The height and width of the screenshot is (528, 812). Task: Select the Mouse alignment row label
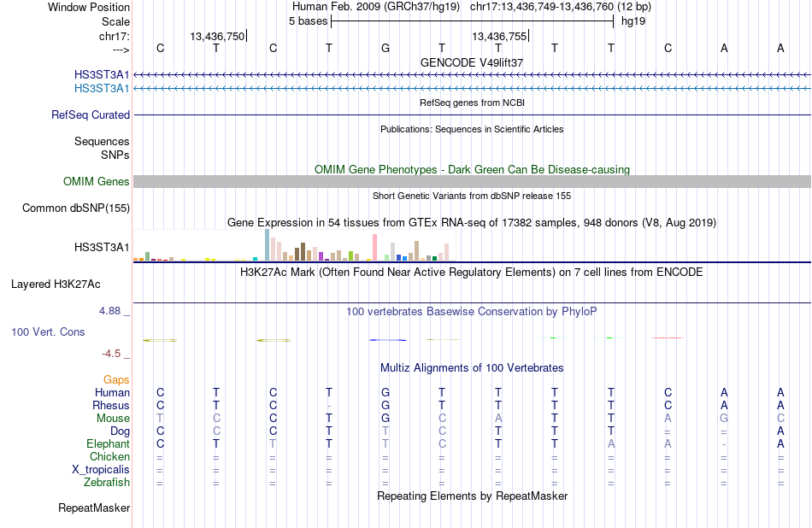(113, 419)
